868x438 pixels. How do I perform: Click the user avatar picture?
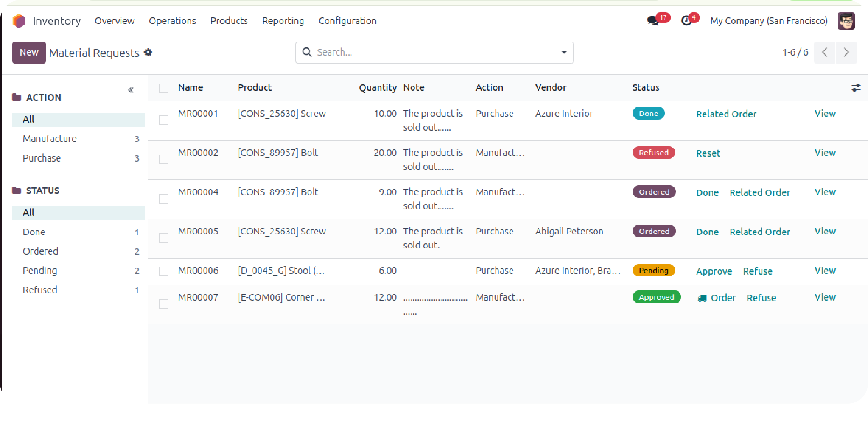tap(846, 21)
